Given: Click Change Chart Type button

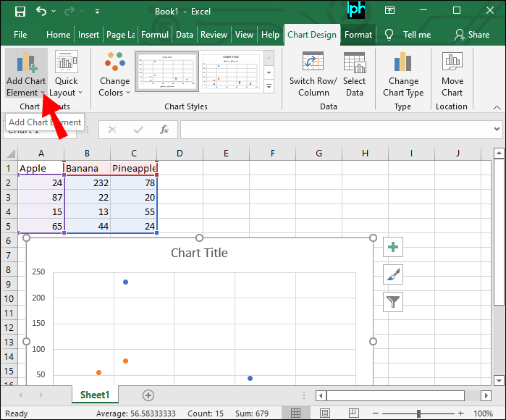Looking at the screenshot, I should pos(403,75).
